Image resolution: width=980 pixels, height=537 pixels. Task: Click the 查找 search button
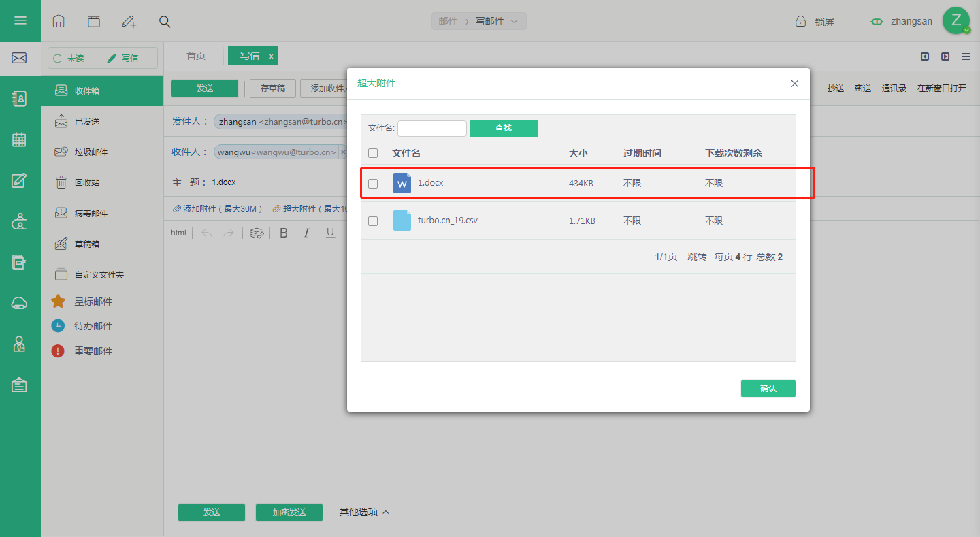[504, 128]
